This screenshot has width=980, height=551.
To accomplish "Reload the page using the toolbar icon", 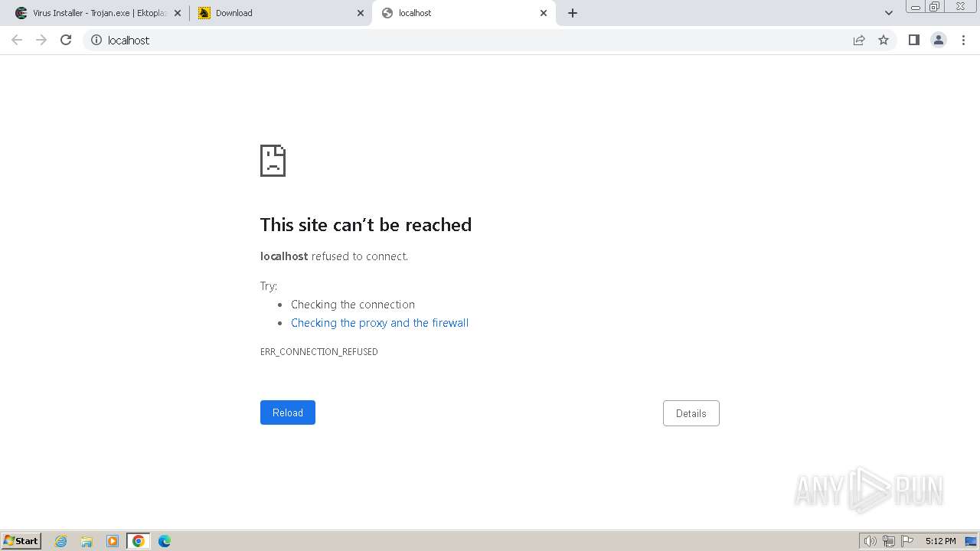I will [66, 40].
